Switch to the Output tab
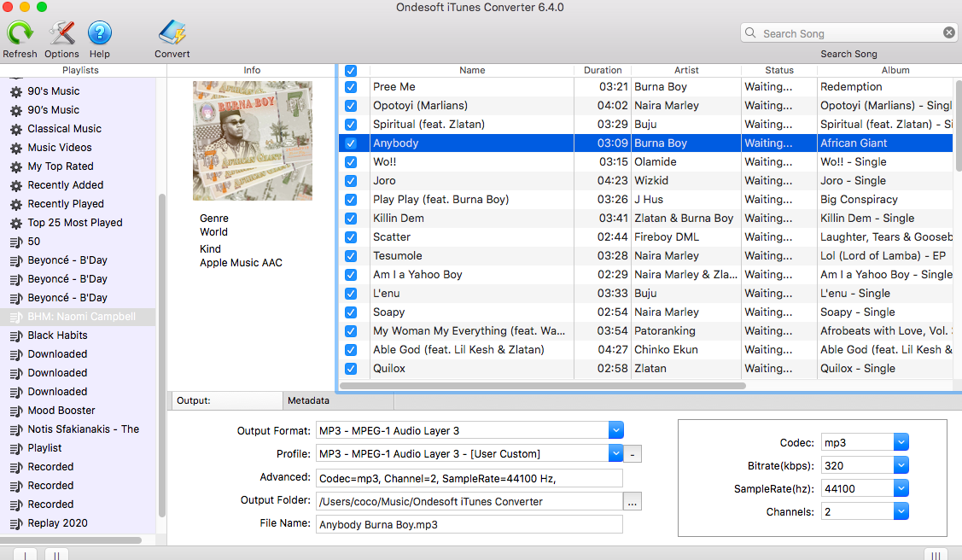Viewport: 962px width, 560px height. [227, 400]
